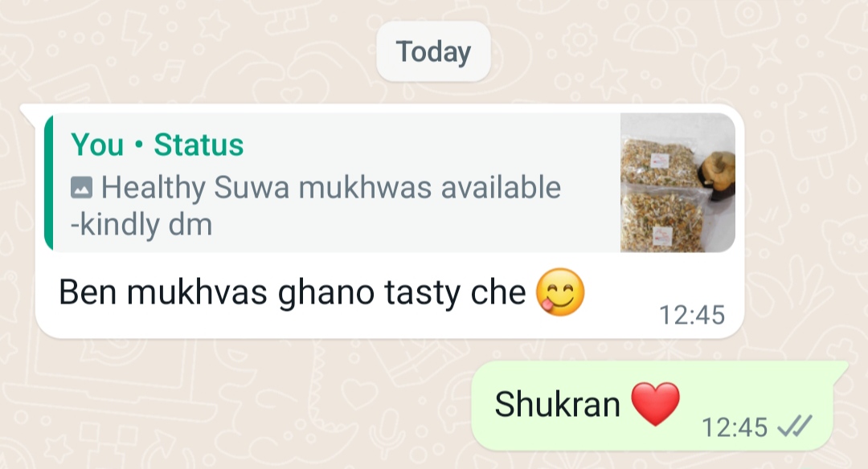Click the Shukran text
Screen dimensions: 868x469
[x=557, y=404]
